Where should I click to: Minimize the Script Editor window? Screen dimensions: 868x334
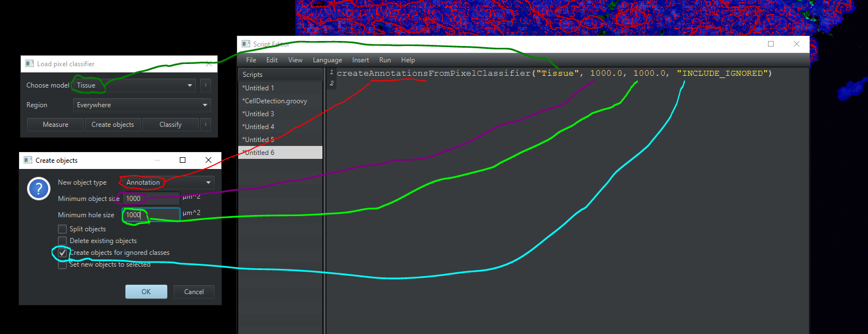pos(744,44)
